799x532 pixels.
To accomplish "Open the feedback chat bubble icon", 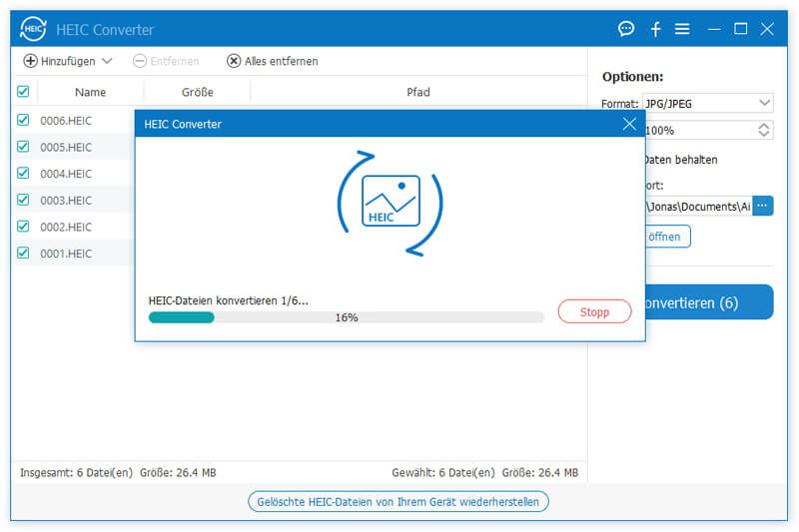I will click(626, 29).
